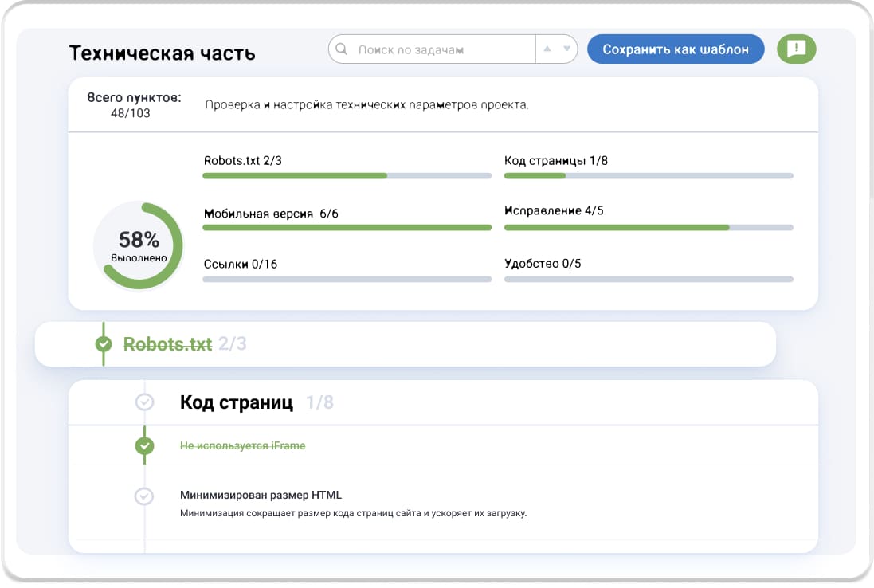Mark 'Минимизирован размер HTML' as done

point(144,496)
